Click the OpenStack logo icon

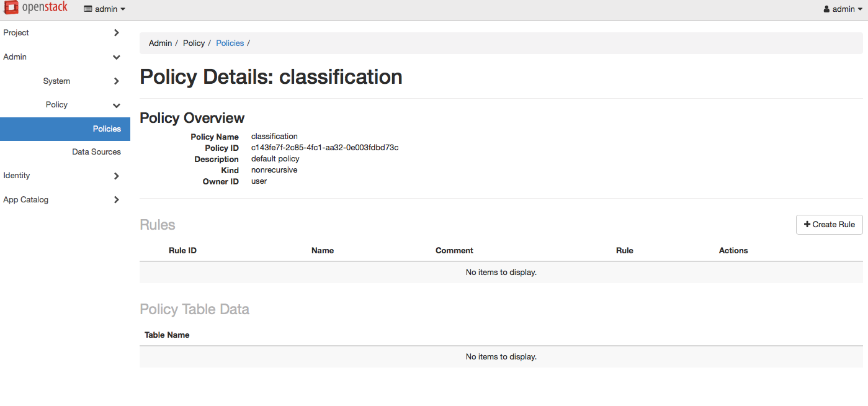click(x=10, y=8)
